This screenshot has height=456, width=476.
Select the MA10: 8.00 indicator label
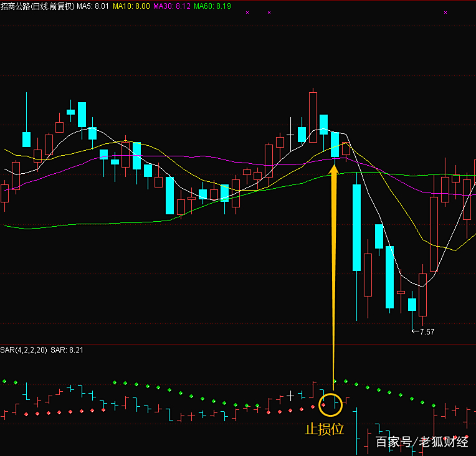click(x=131, y=6)
